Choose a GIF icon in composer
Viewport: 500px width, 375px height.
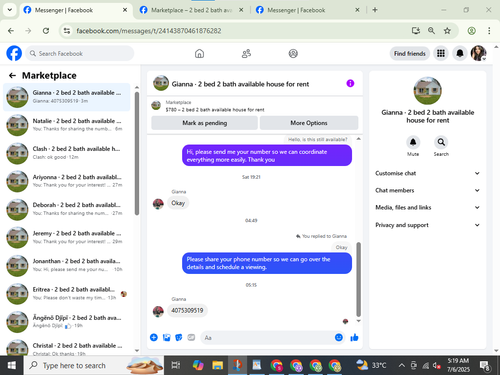(x=191, y=337)
